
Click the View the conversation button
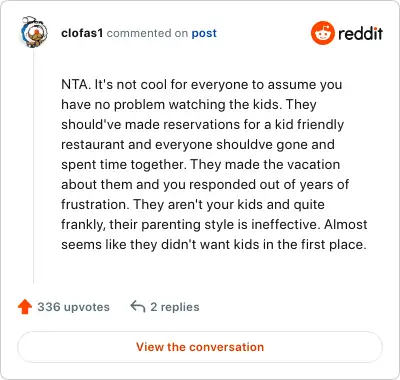(x=200, y=347)
